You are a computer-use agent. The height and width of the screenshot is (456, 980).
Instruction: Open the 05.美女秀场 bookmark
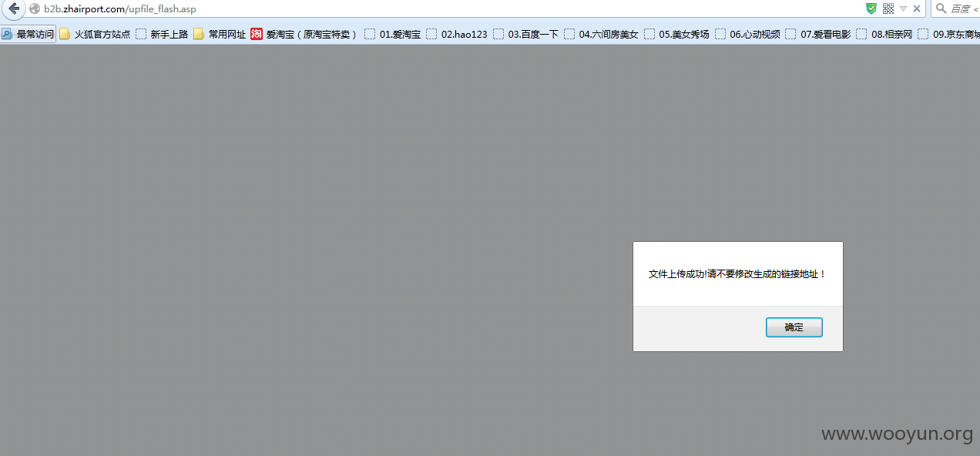pos(676,34)
